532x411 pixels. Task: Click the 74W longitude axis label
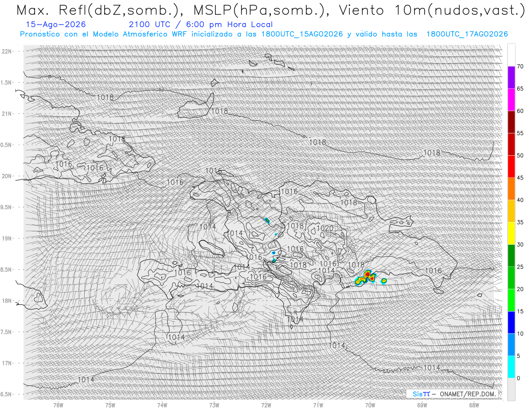coord(162,405)
